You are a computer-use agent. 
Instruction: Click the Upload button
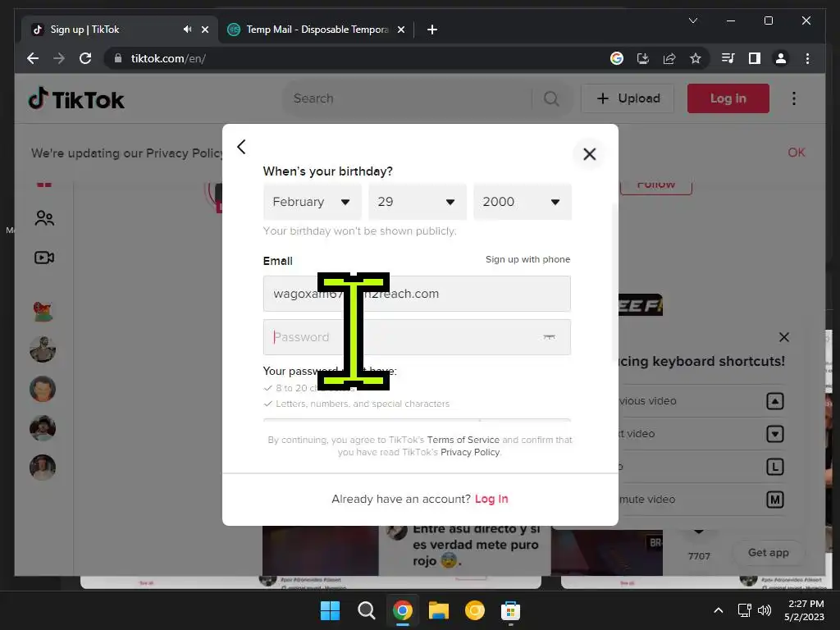pyautogui.click(x=628, y=98)
